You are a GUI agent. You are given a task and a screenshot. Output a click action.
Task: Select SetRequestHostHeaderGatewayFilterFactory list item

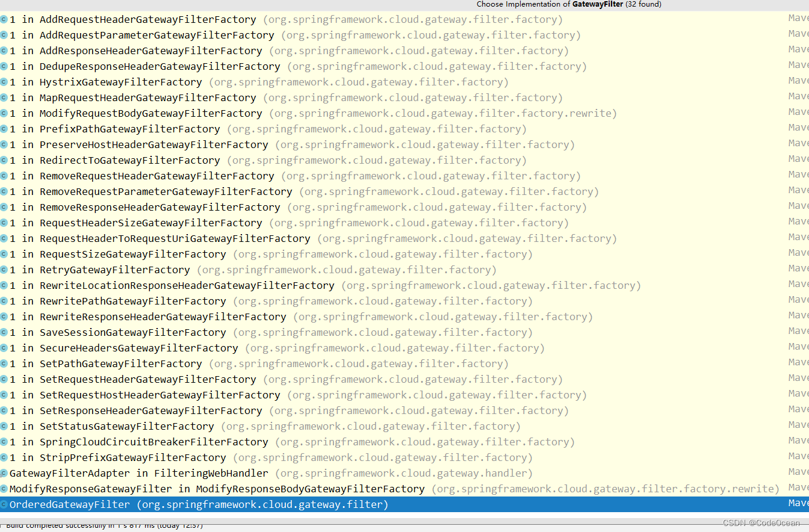[x=404, y=395]
